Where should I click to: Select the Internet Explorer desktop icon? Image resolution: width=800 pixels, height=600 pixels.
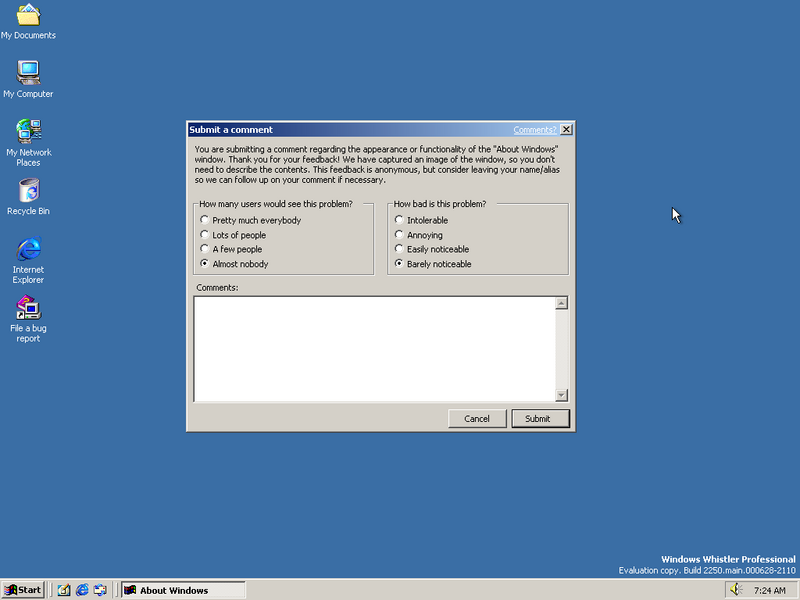(x=28, y=260)
